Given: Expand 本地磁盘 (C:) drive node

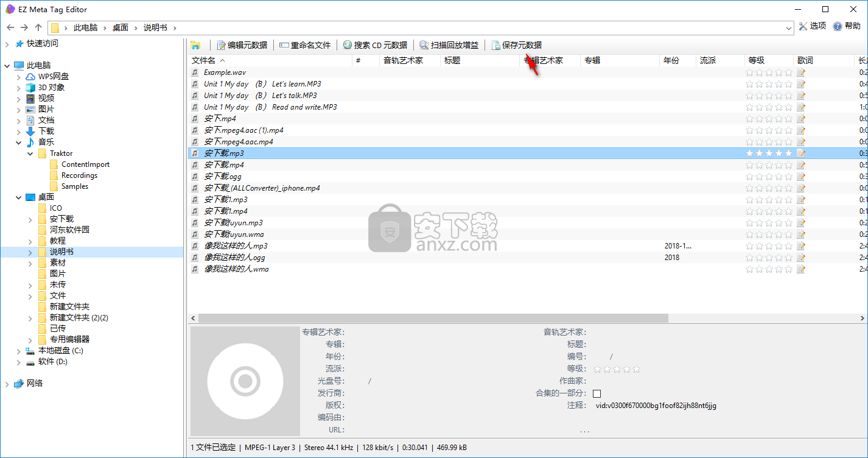Looking at the screenshot, I should (18, 351).
